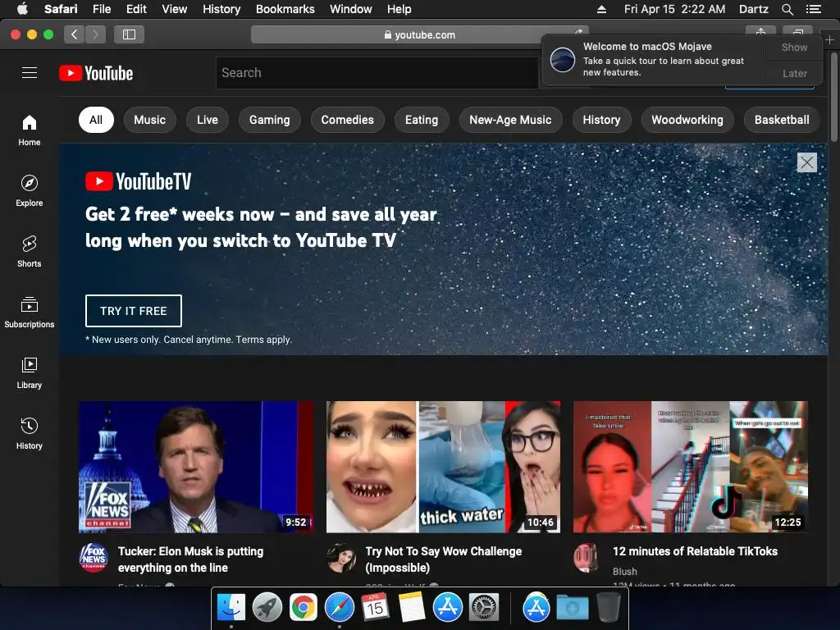The width and height of the screenshot is (840, 630).
Task: Open the View menu
Action: click(174, 9)
